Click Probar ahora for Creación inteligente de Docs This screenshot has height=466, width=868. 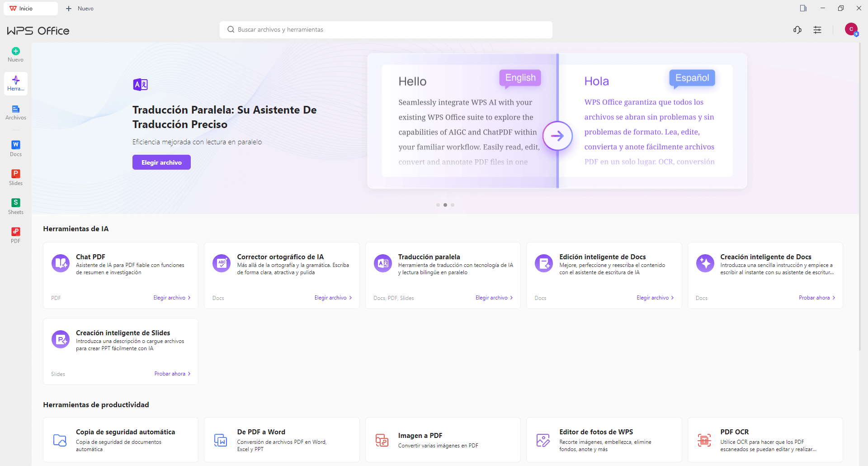(817, 298)
